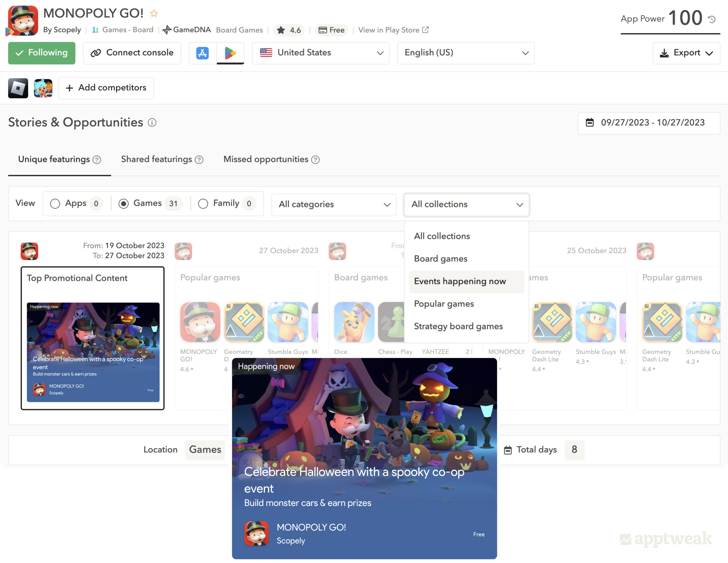
Task: Click the favorite star next to MONOPOLY GO!
Action: [154, 13]
